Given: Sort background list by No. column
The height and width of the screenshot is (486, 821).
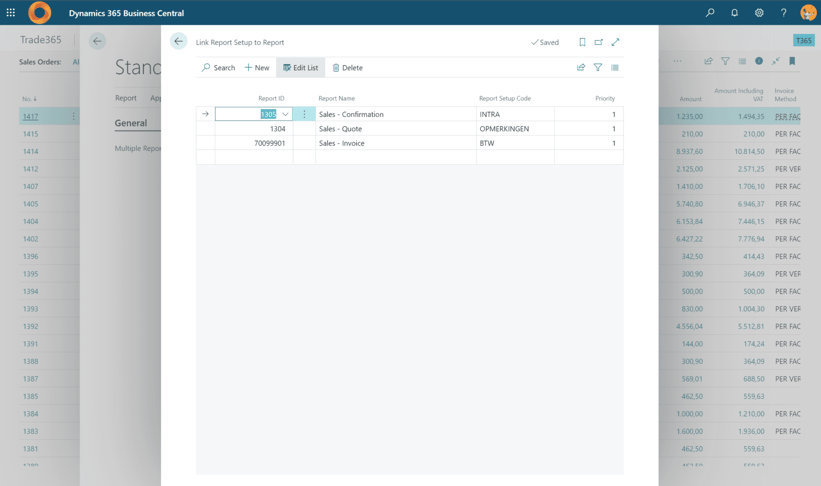Looking at the screenshot, I should [29, 99].
